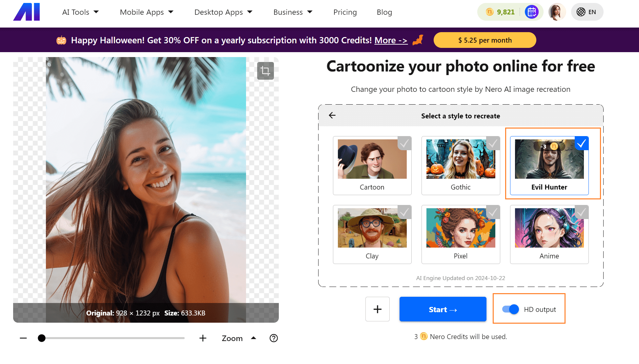Click the Start button
This screenshot has height=364, width=639.
pos(443,309)
